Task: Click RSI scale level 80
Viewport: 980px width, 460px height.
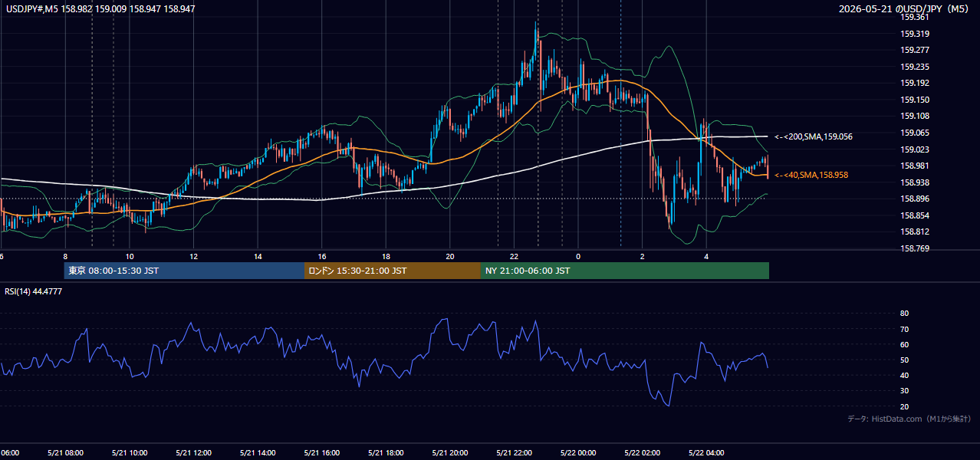Action: coord(904,314)
